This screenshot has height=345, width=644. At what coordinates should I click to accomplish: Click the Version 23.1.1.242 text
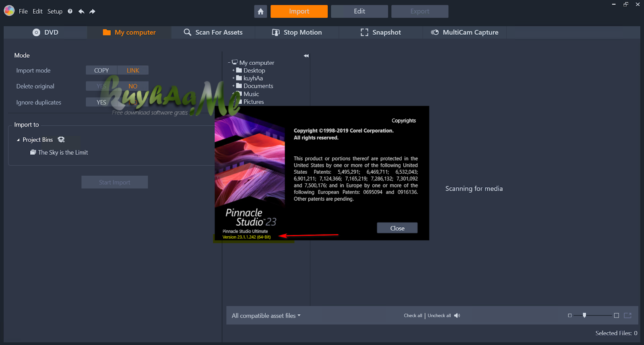(x=247, y=237)
